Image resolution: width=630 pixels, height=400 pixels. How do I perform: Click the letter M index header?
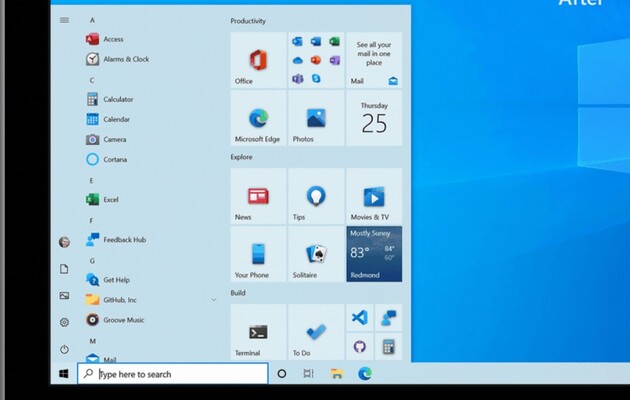pyautogui.click(x=93, y=341)
